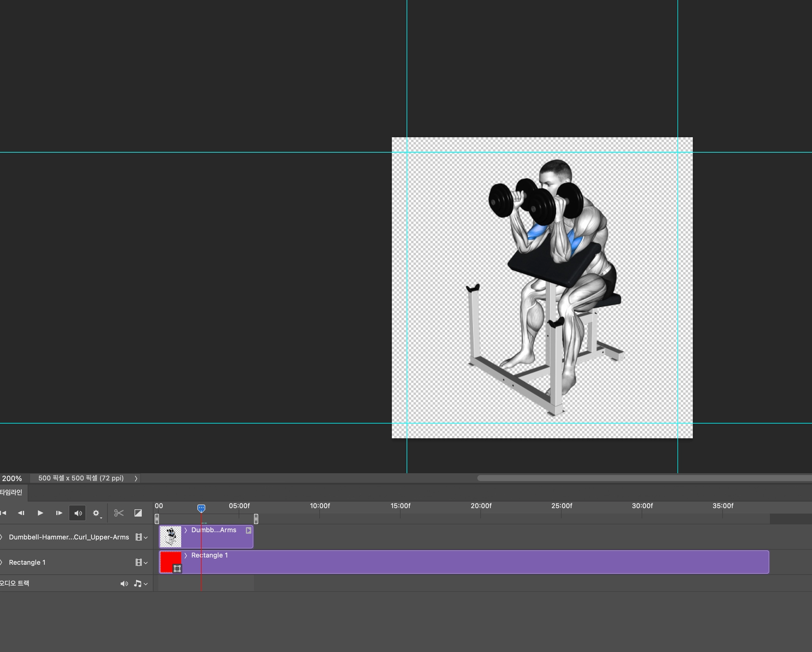Open the document info status arrow

pyautogui.click(x=136, y=478)
